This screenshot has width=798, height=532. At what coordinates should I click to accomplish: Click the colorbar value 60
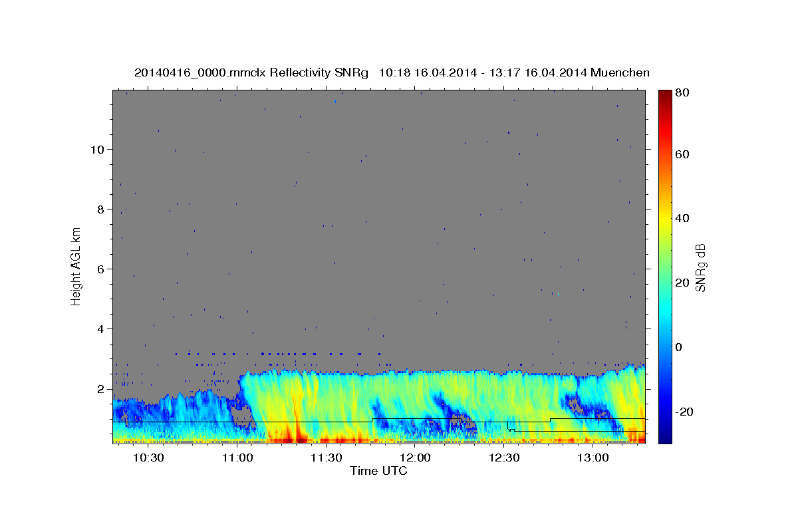[684, 154]
